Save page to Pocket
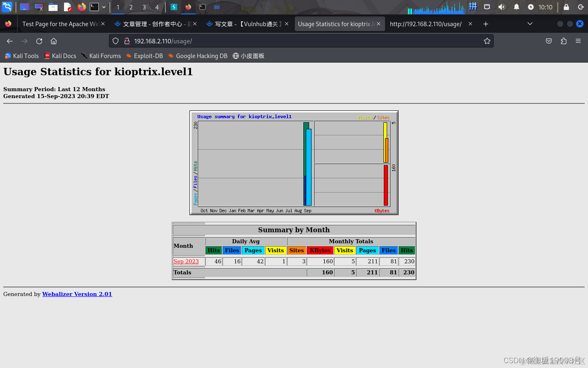588x368 pixels. click(549, 41)
